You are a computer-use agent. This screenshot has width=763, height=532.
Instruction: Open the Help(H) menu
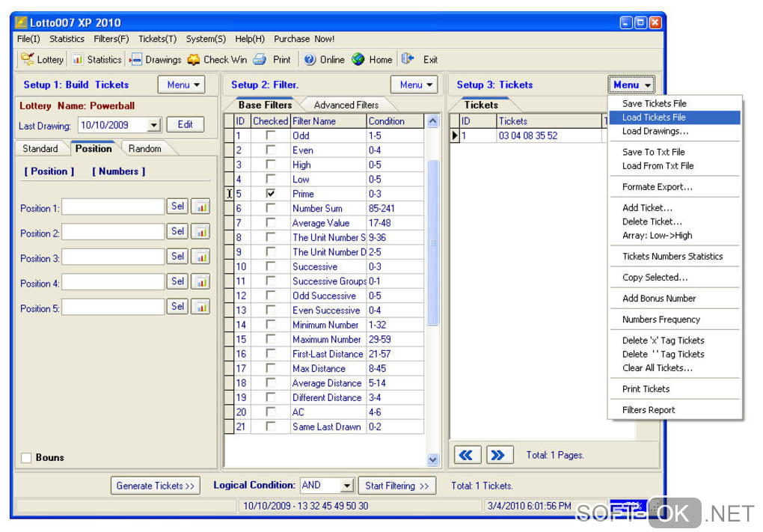tap(250, 39)
